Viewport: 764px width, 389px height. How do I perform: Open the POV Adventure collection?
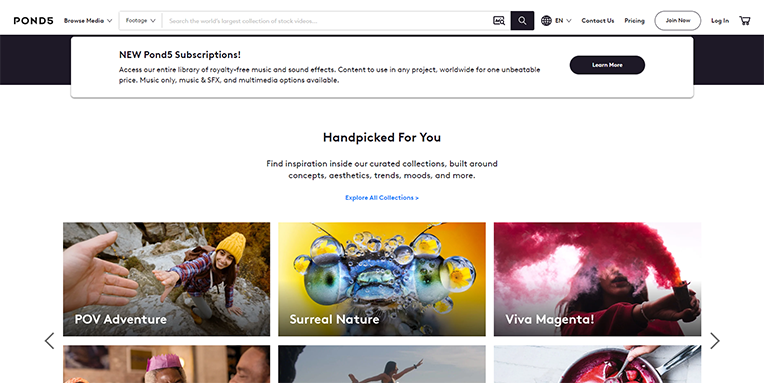coord(166,279)
